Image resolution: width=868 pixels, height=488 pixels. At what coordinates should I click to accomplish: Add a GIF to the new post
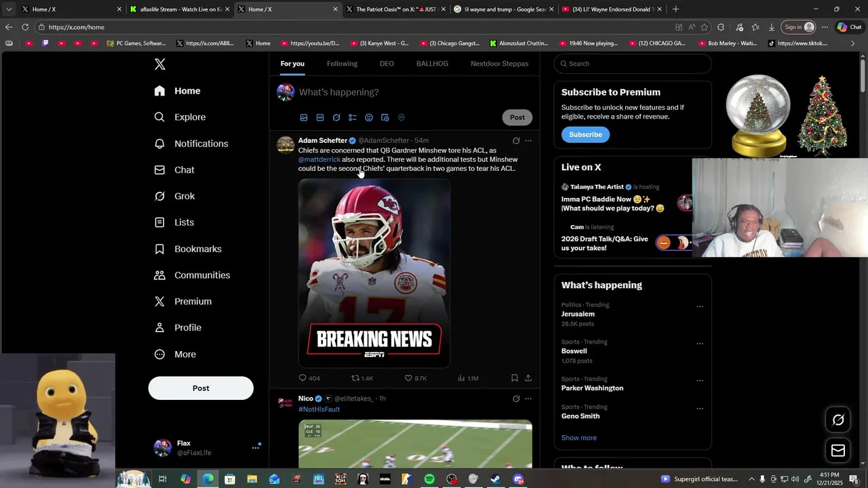point(320,117)
